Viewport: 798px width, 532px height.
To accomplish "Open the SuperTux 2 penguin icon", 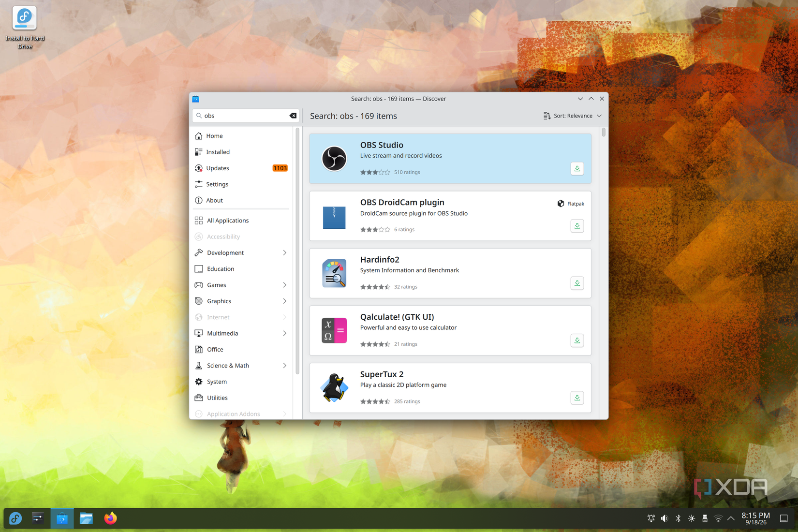I will coord(334,387).
